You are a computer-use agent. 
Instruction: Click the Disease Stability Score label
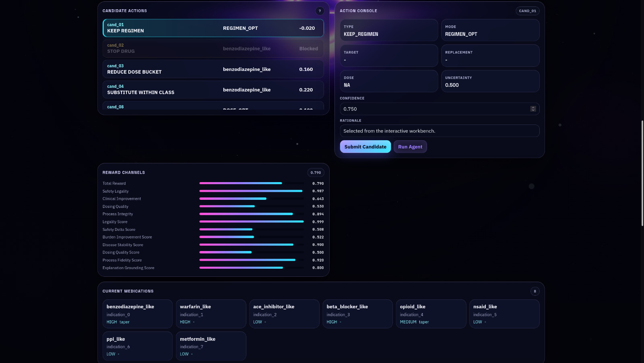pos(123,245)
